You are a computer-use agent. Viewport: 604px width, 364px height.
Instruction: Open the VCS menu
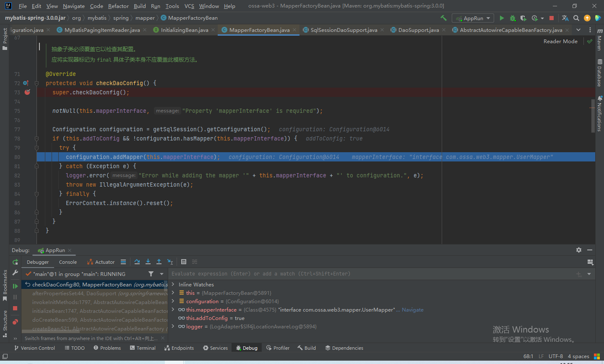click(189, 6)
